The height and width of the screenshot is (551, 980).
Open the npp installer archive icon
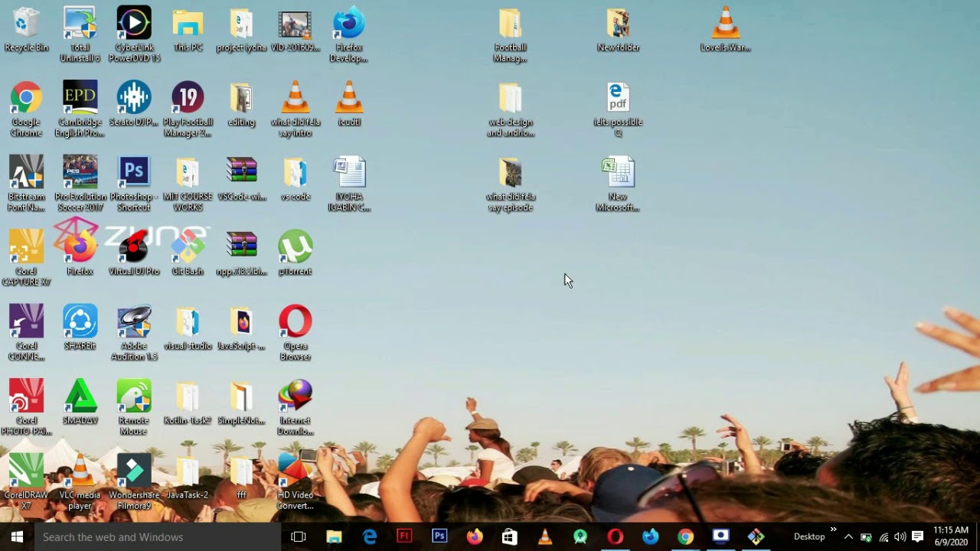click(x=241, y=254)
